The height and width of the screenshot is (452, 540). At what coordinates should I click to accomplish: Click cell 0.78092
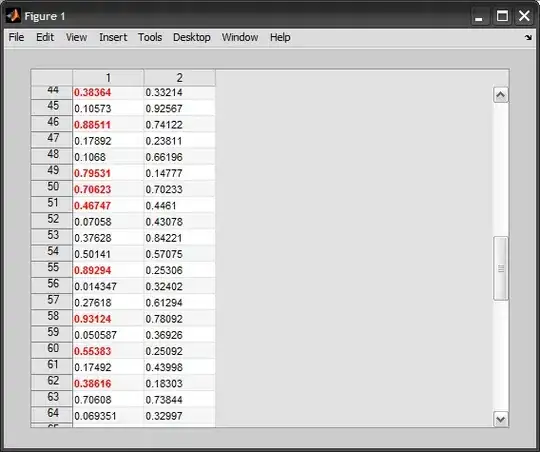pyautogui.click(x=179, y=319)
